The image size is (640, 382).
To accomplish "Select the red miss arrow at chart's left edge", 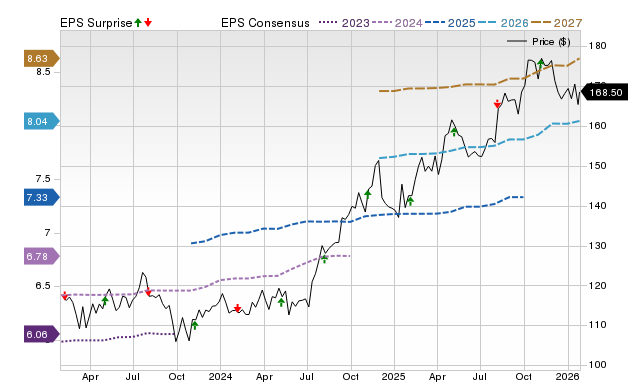I will point(64,295).
